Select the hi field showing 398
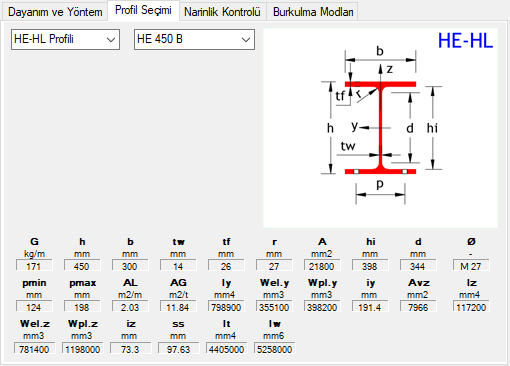The image size is (510, 366). click(370, 266)
